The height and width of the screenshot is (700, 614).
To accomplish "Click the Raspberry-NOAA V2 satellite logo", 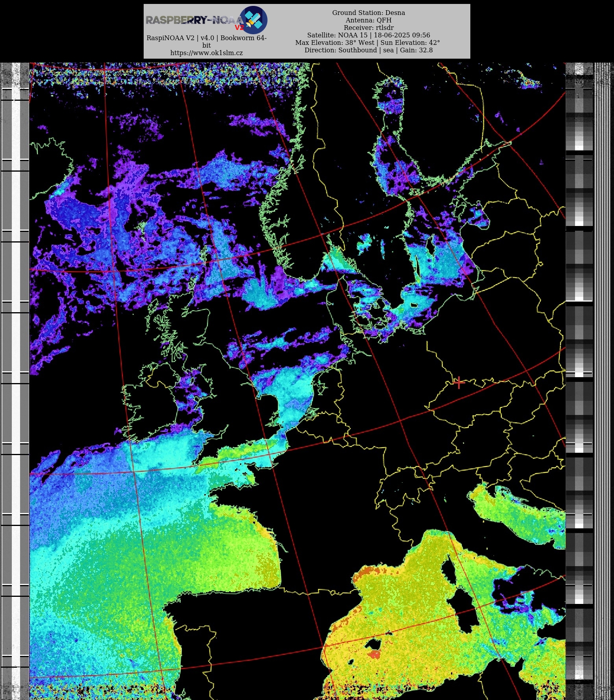I will [x=253, y=20].
